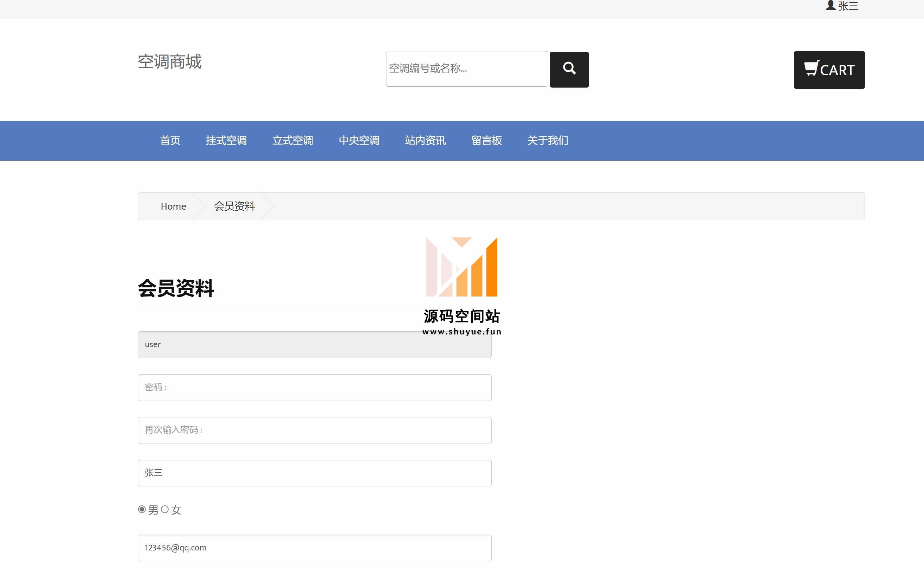Click the 密码 input field
The width and height of the screenshot is (924, 574).
(314, 387)
